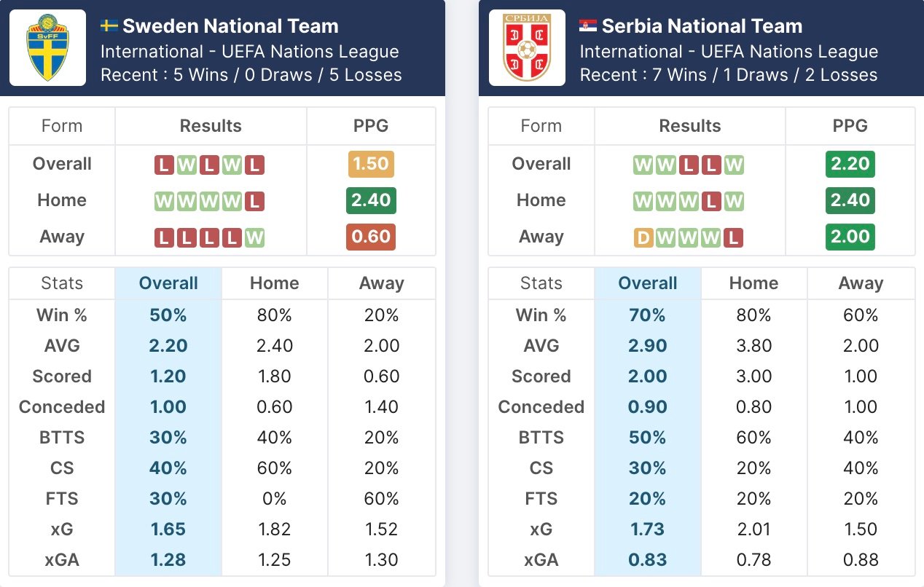The height and width of the screenshot is (587, 924).
Task: Click the Serbia team crest logo
Action: coord(526,48)
